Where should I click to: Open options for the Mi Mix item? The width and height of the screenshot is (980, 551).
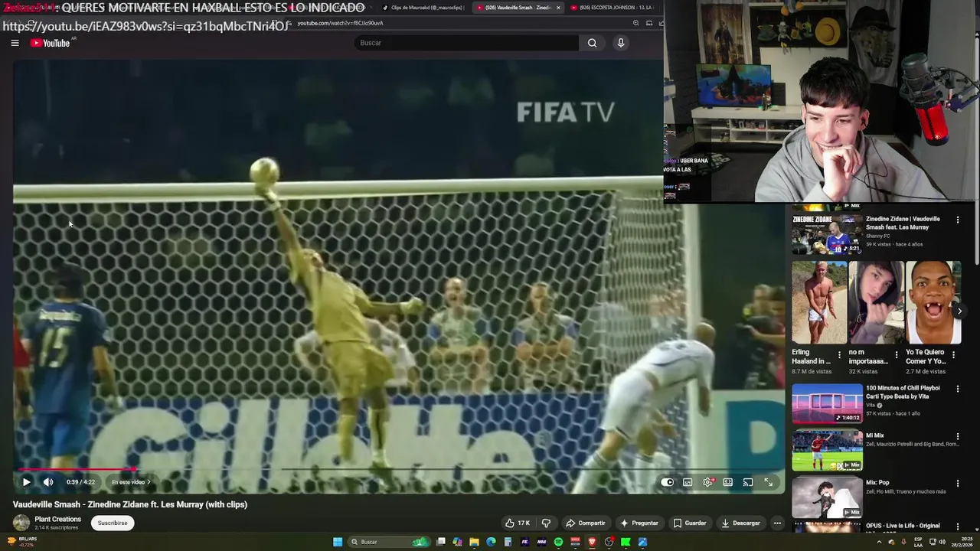coord(957,436)
